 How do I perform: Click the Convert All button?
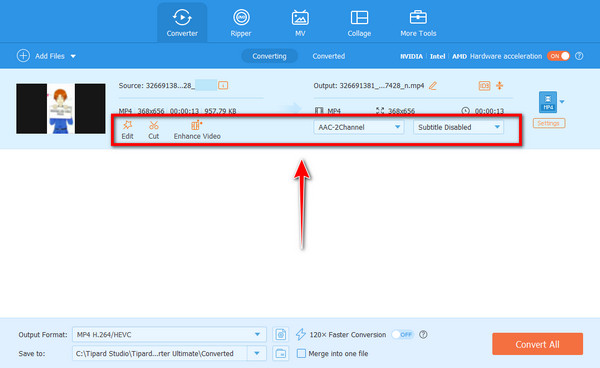(x=537, y=344)
